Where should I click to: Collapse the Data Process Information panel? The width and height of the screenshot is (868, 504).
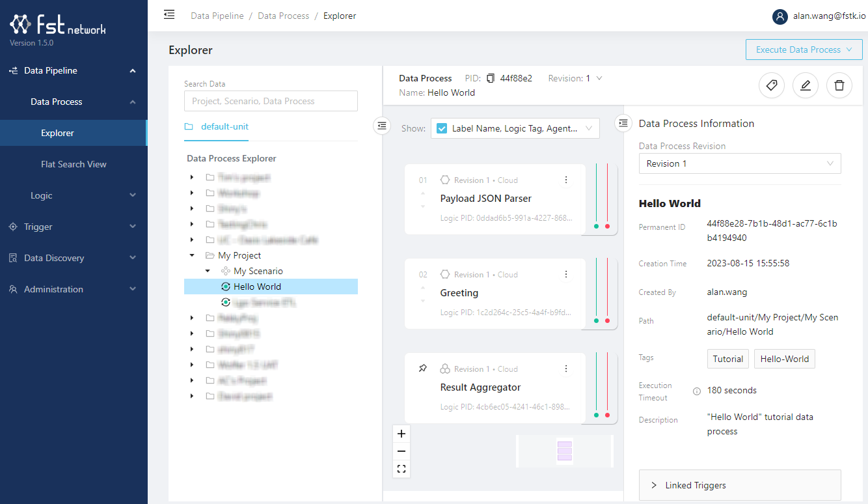point(623,123)
